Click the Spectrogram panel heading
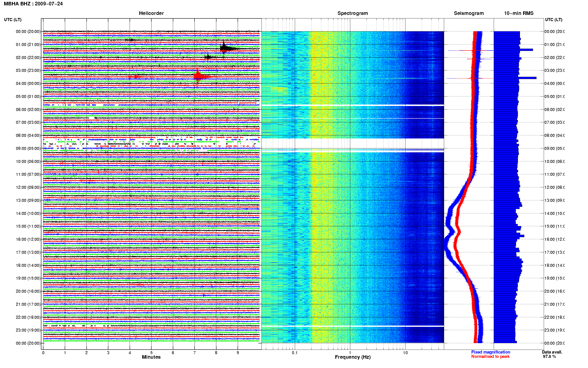The image size is (588, 368). click(x=353, y=13)
